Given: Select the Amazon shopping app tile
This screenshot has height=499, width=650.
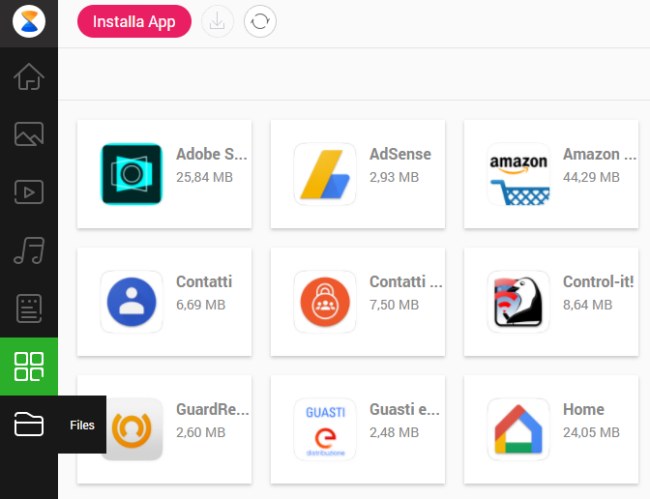Looking at the screenshot, I should pos(551,174).
